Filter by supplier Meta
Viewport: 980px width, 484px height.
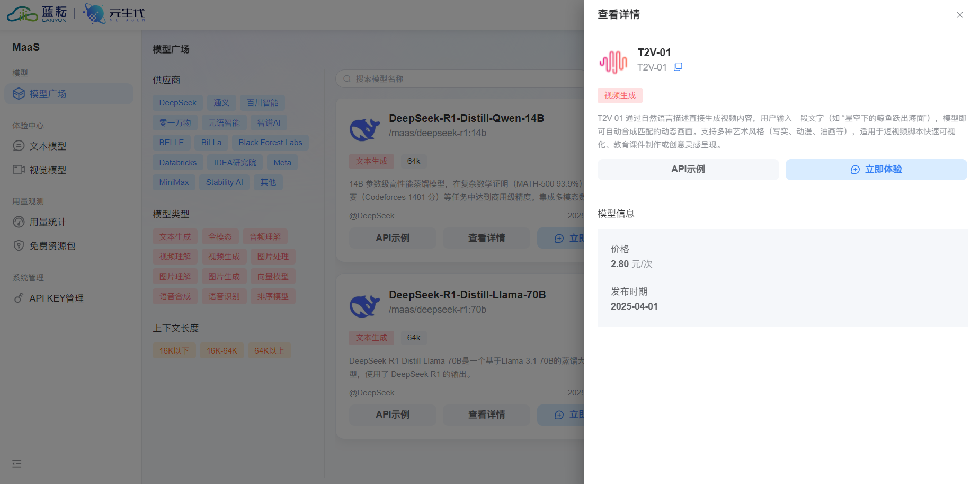pyautogui.click(x=282, y=163)
